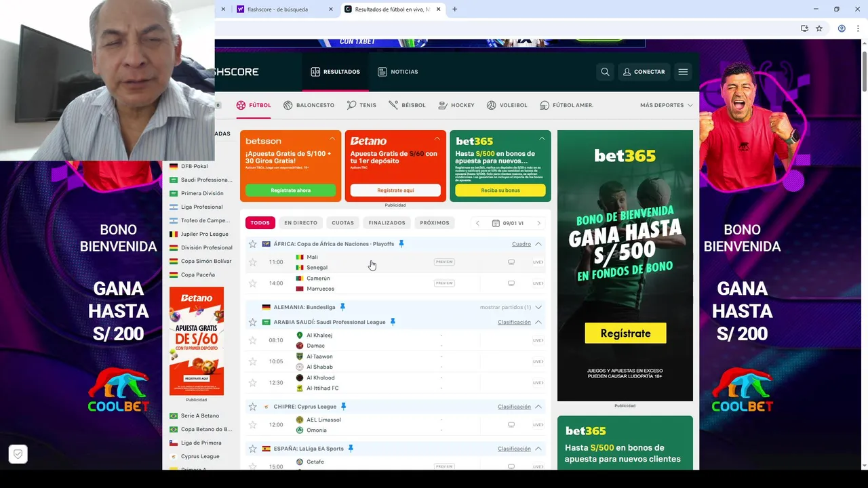This screenshot has height=488, width=868.
Task: Click the calendar icon next to 09/01 VI
Action: point(496,223)
